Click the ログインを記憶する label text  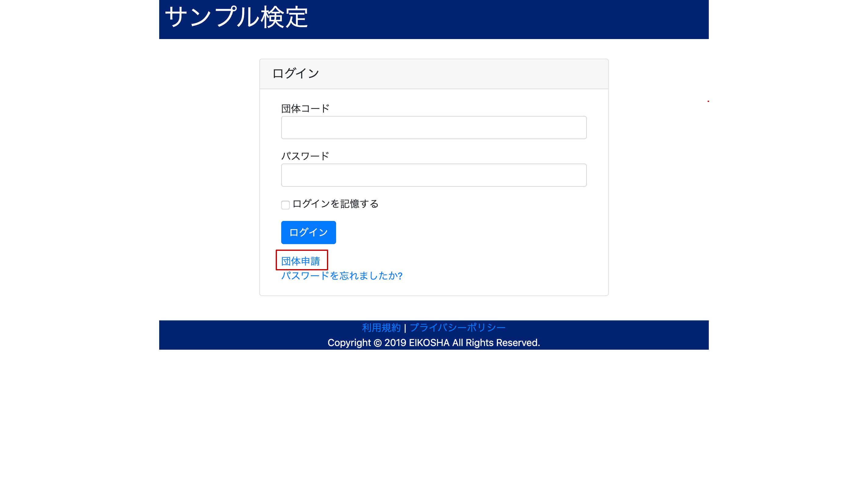pyautogui.click(x=335, y=204)
